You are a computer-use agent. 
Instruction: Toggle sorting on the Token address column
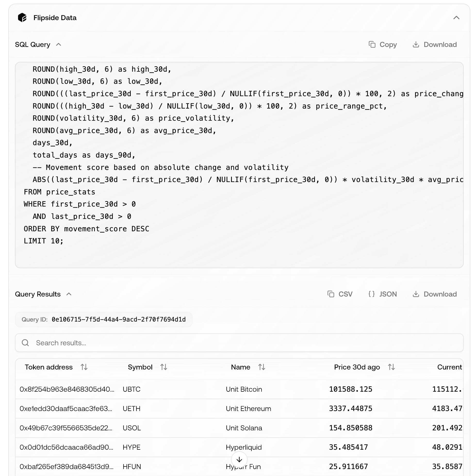point(84,367)
